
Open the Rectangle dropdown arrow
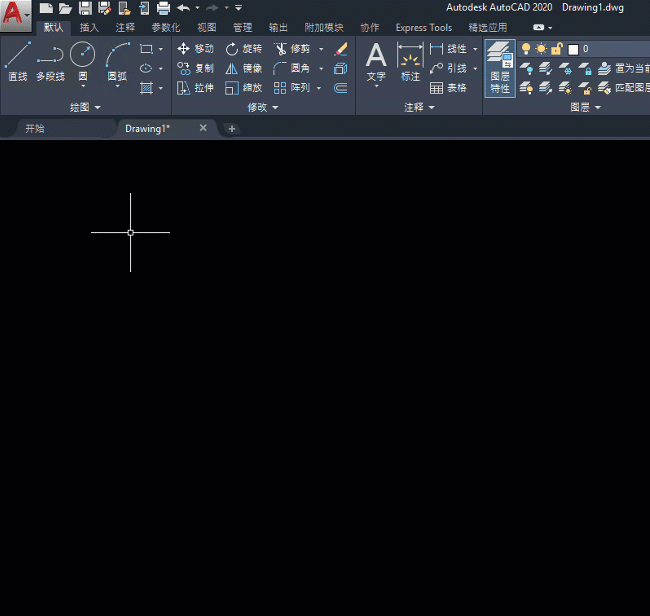(161, 49)
